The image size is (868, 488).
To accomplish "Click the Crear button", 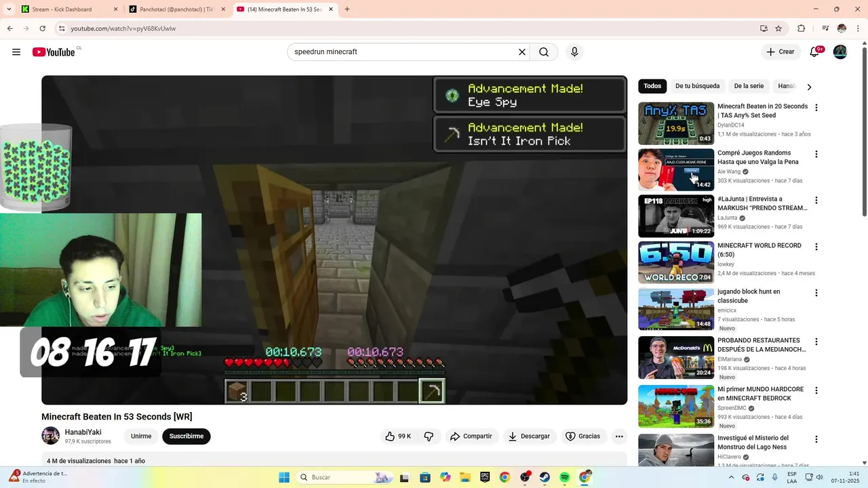I will pyautogui.click(x=781, y=52).
